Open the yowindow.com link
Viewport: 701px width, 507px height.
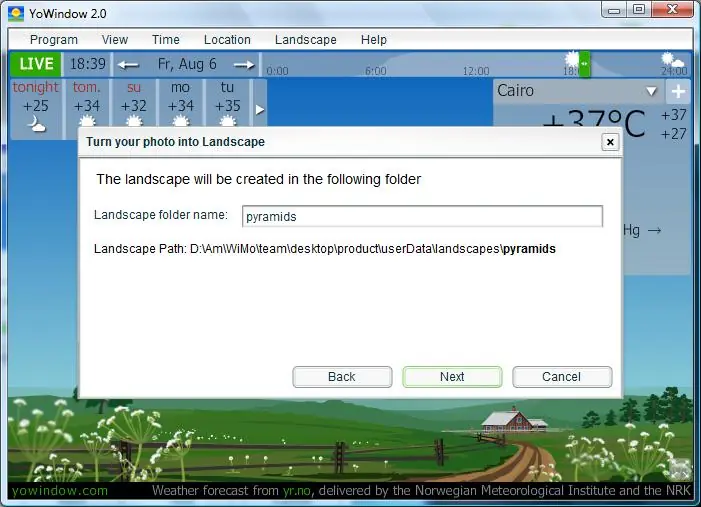click(x=60, y=490)
